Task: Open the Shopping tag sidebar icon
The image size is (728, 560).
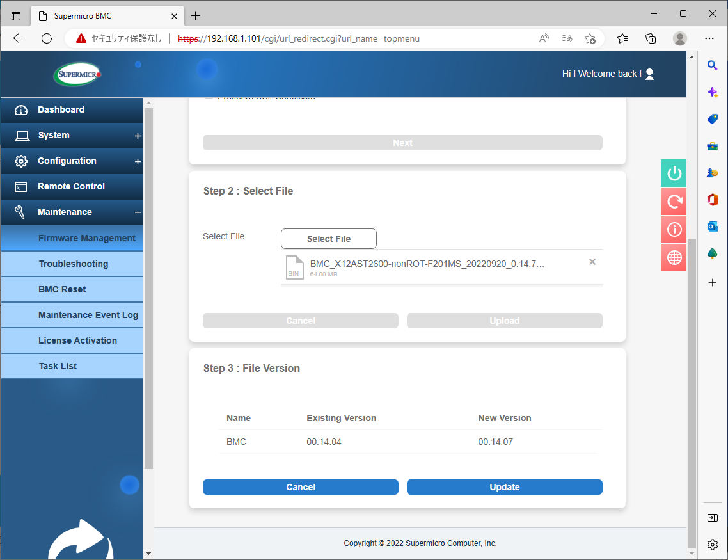Action: tap(712, 119)
